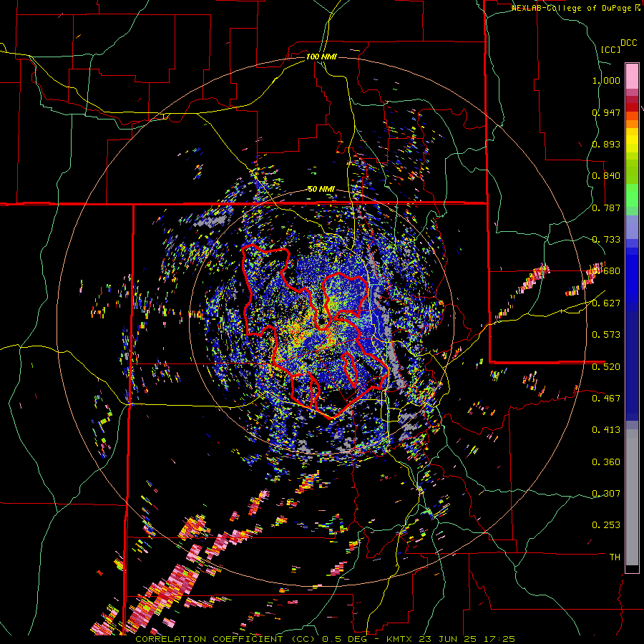644x644 pixels.
Task: Click the NEXLAB-College of DuPage header text
Action: coord(571,8)
